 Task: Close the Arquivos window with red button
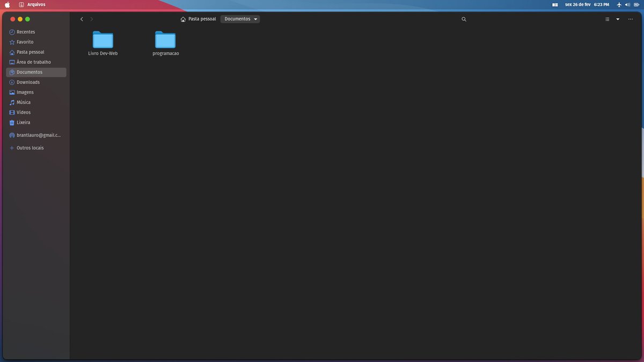coord(13,19)
